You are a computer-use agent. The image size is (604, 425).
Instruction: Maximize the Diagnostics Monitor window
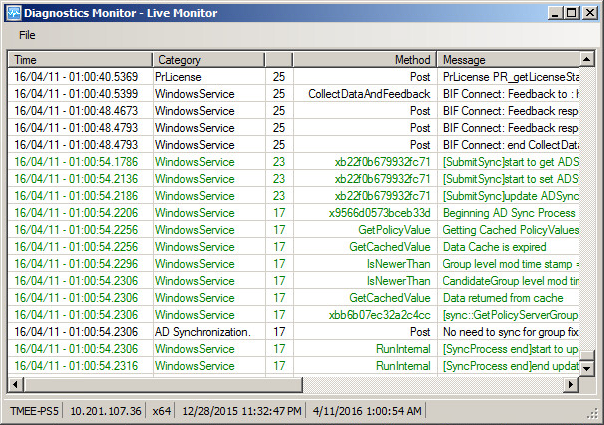click(569, 13)
